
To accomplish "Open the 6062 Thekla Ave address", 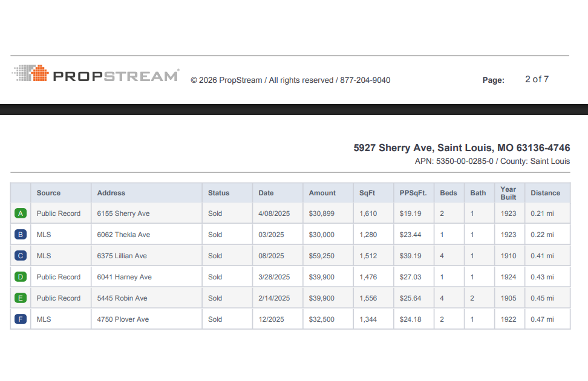I will [123, 235].
